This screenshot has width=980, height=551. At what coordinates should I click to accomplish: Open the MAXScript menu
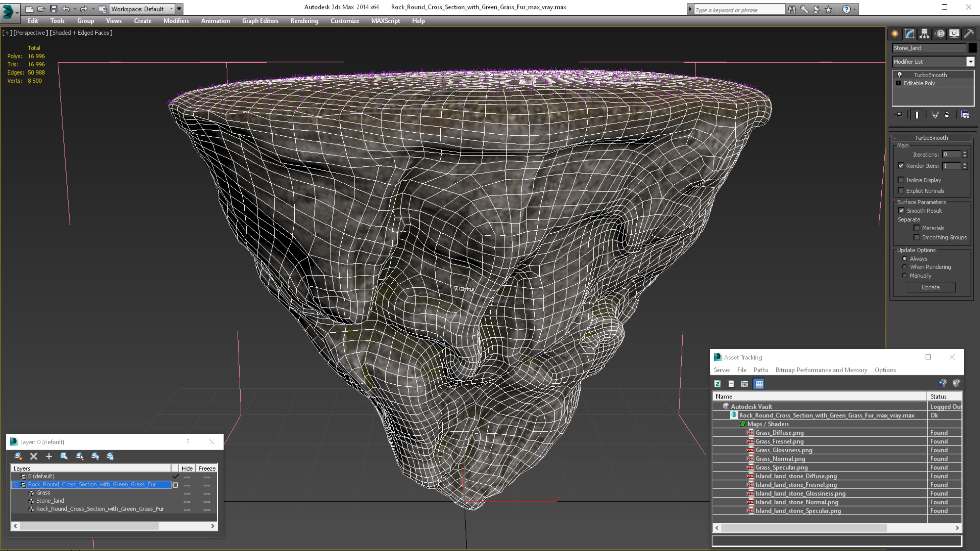pyautogui.click(x=386, y=21)
